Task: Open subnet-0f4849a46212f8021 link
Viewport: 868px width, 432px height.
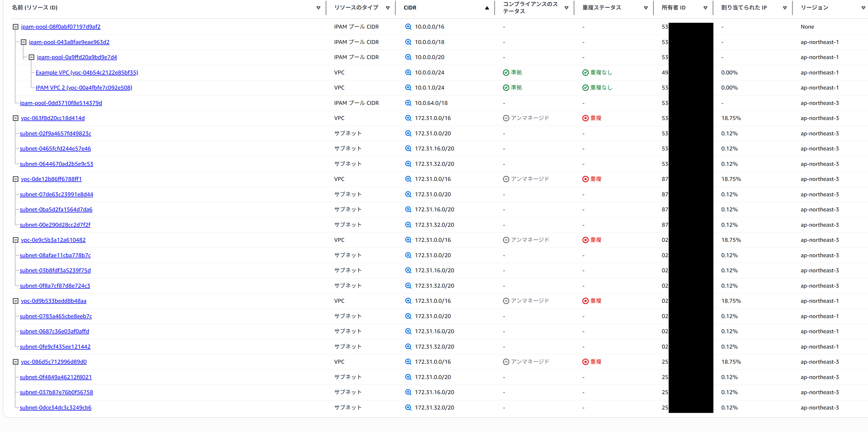Action: click(56, 377)
